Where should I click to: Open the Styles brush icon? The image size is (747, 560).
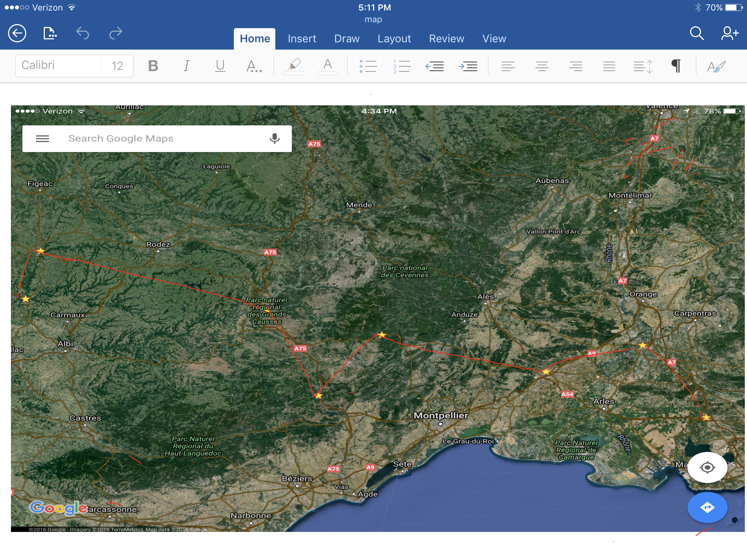click(x=716, y=66)
